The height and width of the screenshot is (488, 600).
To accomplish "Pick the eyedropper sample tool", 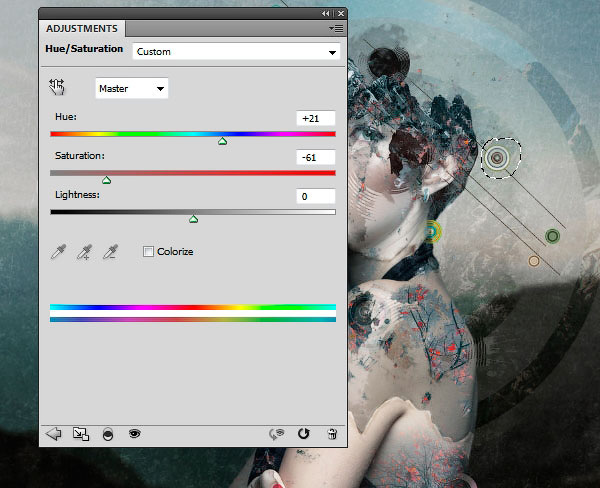I will point(59,251).
